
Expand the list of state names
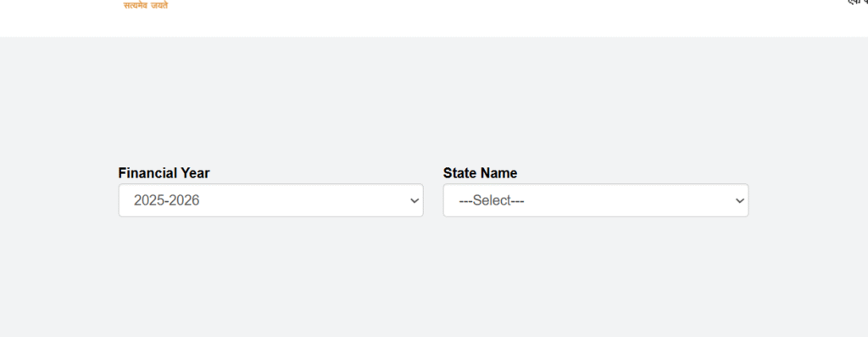(x=596, y=200)
